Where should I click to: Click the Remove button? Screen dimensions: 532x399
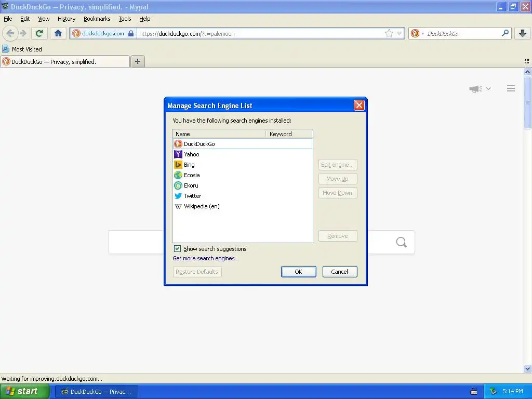point(338,236)
